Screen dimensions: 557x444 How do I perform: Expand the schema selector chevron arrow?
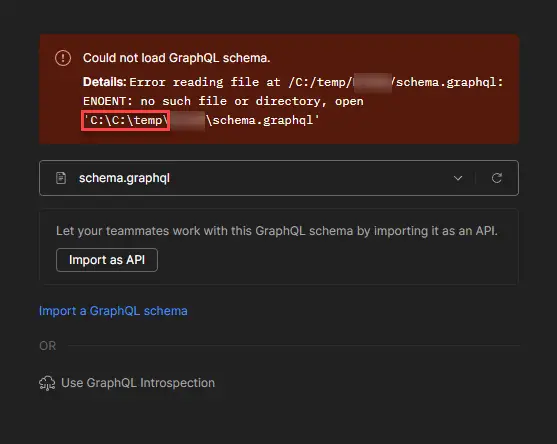coord(458,178)
